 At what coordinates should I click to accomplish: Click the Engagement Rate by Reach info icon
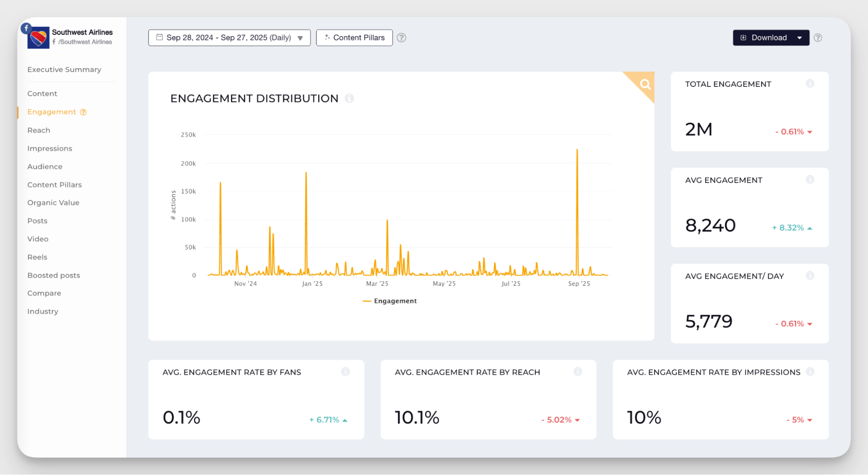click(578, 372)
